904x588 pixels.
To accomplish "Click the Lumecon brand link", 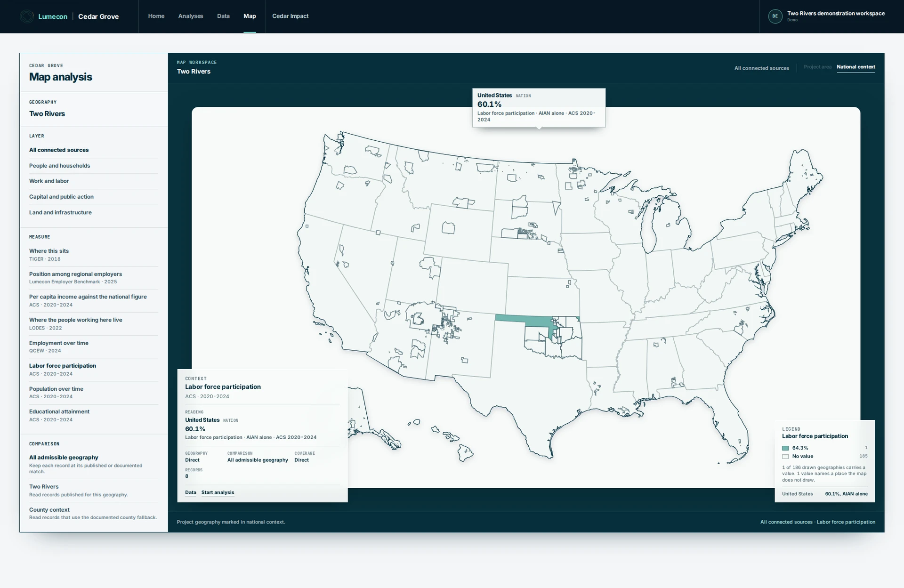I will 53,16.
